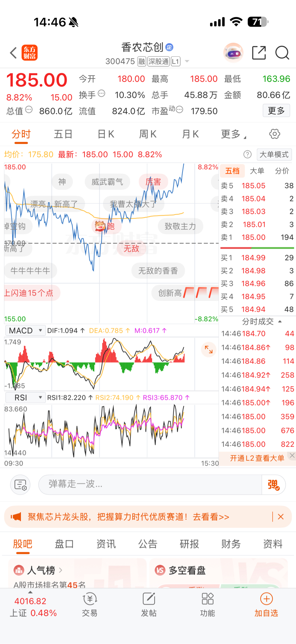This screenshot has width=296, height=644.
Task: Open info icon beside 总值
Action: [29, 110]
